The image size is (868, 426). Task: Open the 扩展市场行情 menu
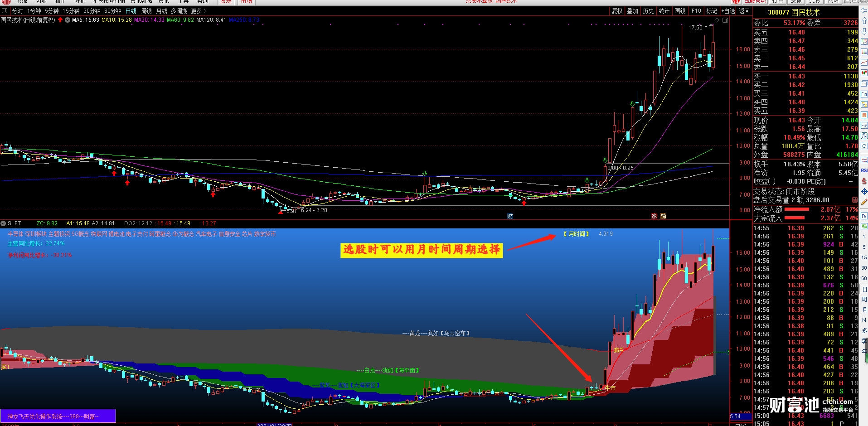click(109, 1)
